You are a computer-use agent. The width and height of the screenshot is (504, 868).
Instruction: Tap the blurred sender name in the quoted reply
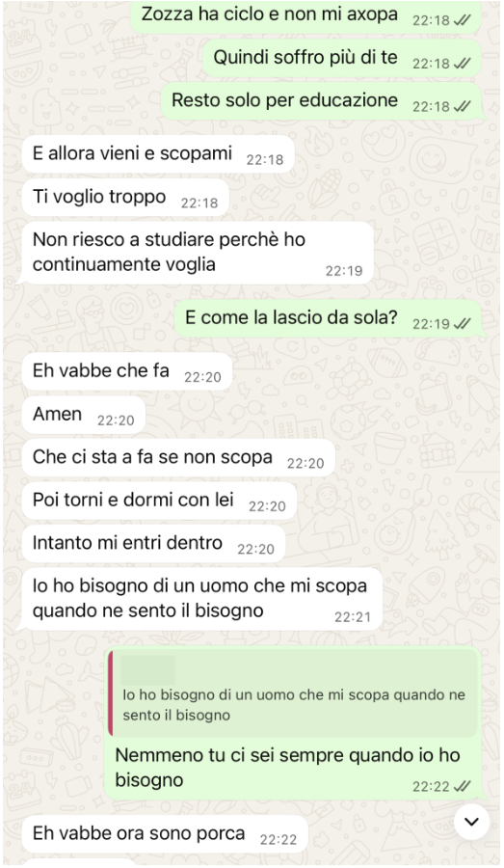coord(147,670)
